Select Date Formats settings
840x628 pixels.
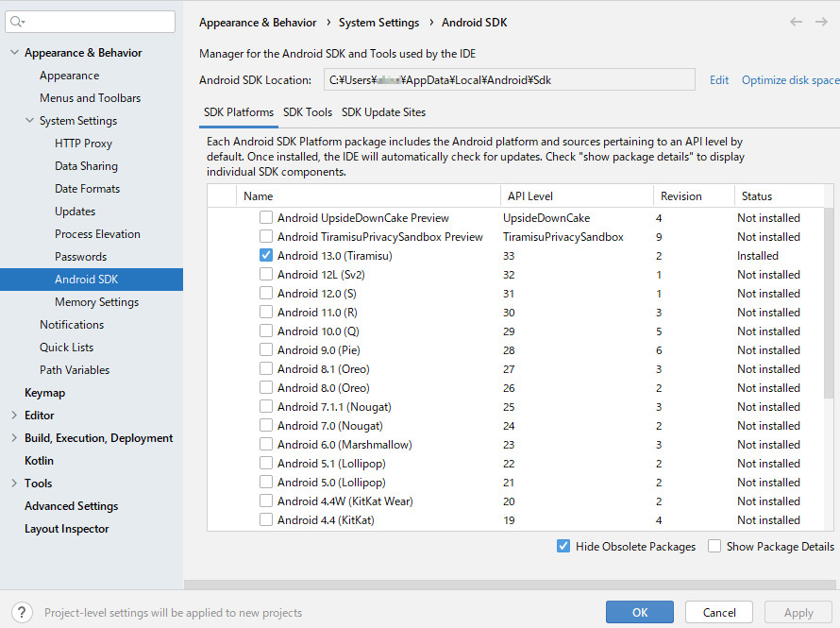click(x=87, y=189)
